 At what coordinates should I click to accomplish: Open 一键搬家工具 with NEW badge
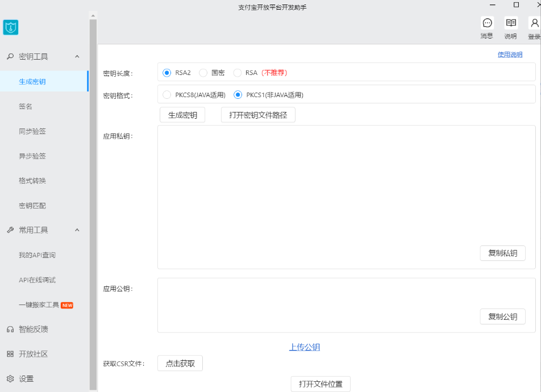click(39, 305)
